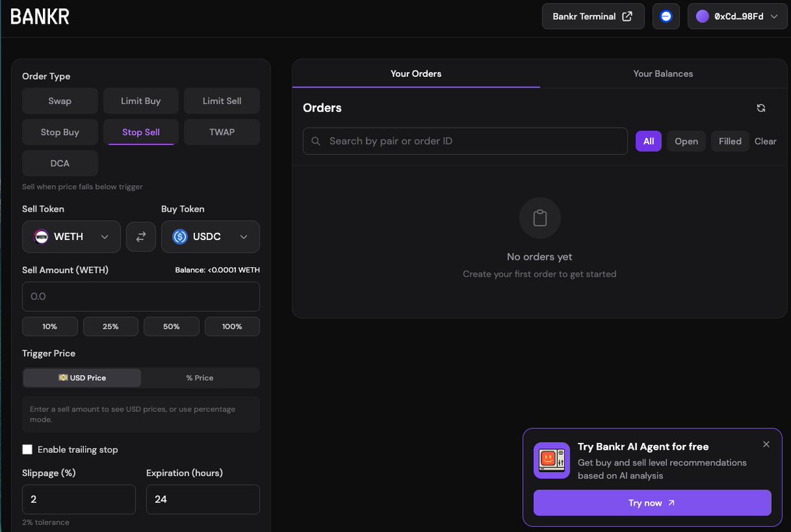Switch trigger price to % Price

(200, 378)
